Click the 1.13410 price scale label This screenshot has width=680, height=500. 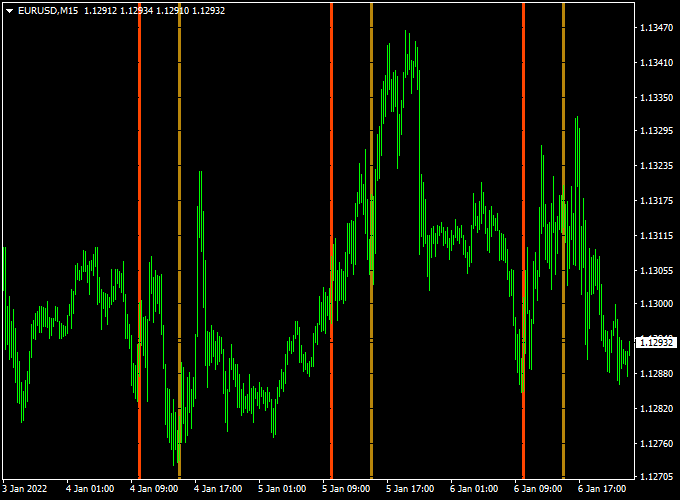[657, 63]
